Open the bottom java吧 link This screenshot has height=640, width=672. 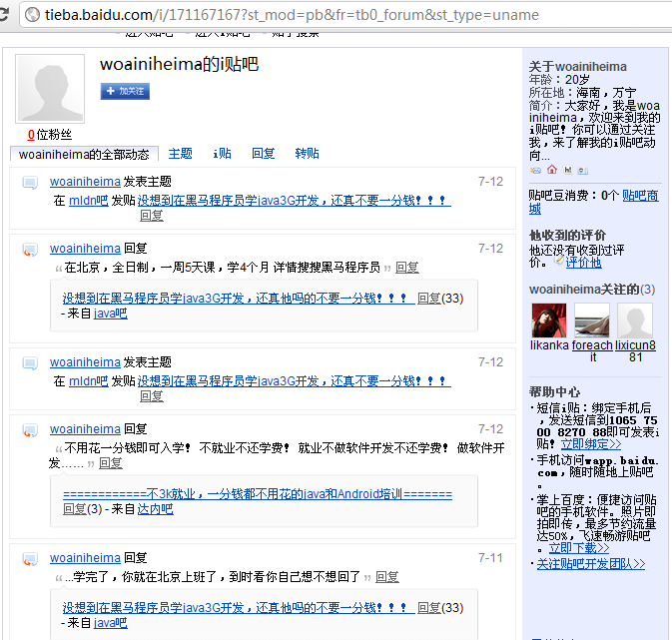110,623
